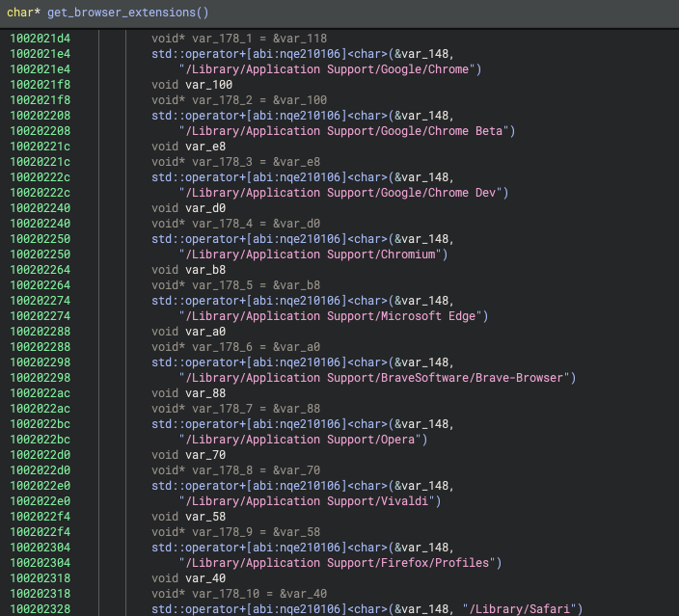Click address 100202328 on the Safari line

click(x=41, y=608)
